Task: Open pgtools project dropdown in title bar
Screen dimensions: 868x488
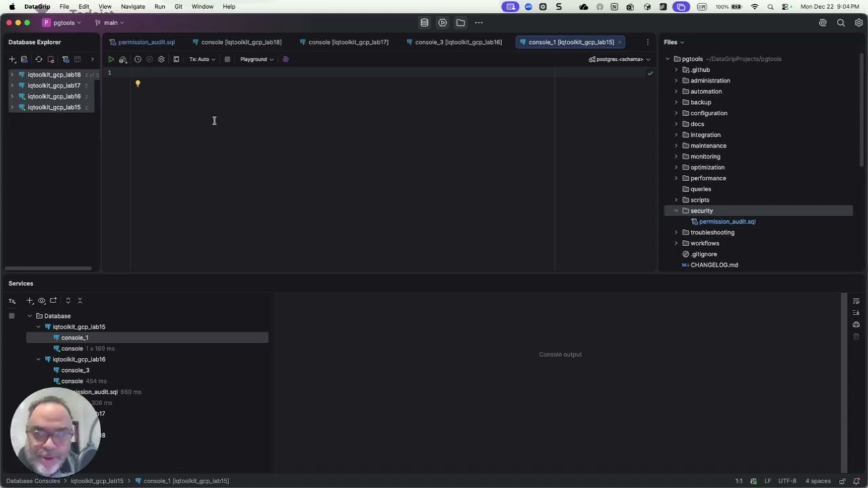Action: pos(62,22)
